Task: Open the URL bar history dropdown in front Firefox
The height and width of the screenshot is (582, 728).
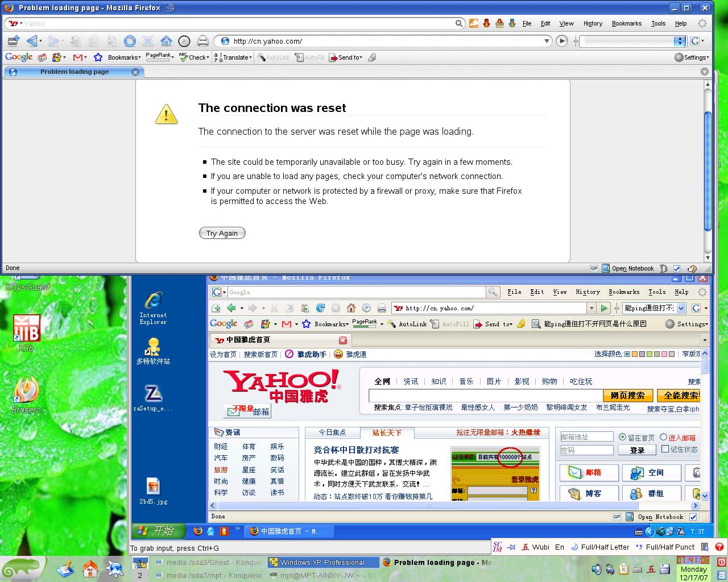Action: [547, 41]
